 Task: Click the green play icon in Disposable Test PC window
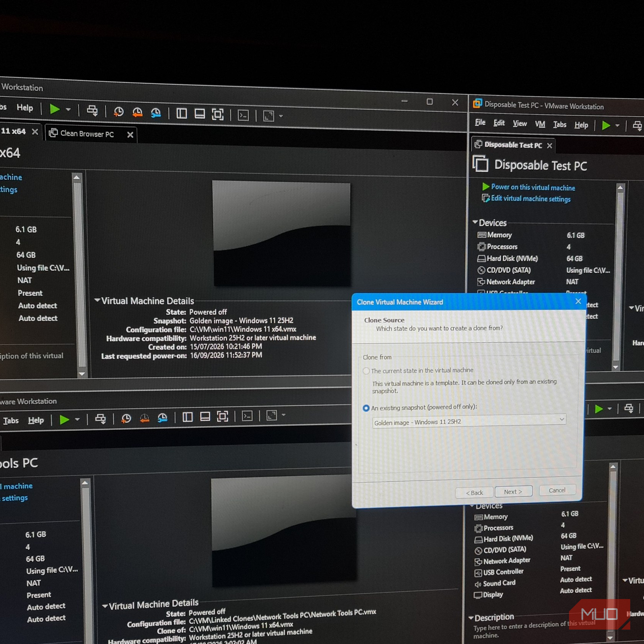tap(606, 125)
